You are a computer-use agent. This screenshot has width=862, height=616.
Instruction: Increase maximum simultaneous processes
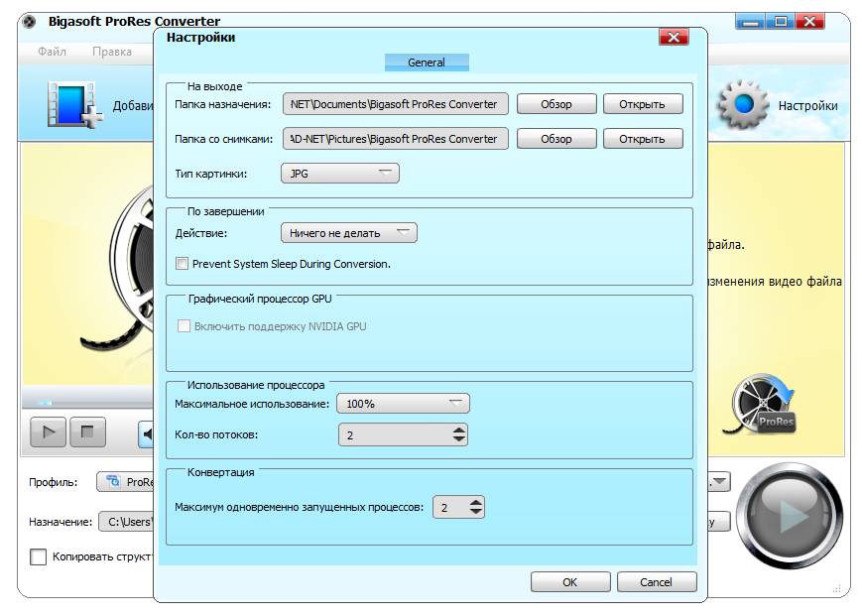click(x=476, y=502)
